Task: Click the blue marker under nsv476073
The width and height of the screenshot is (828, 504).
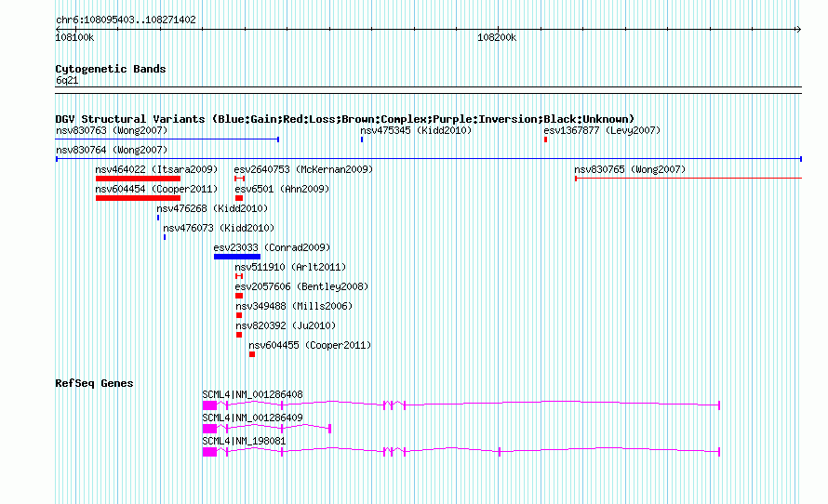Action: 165,237
